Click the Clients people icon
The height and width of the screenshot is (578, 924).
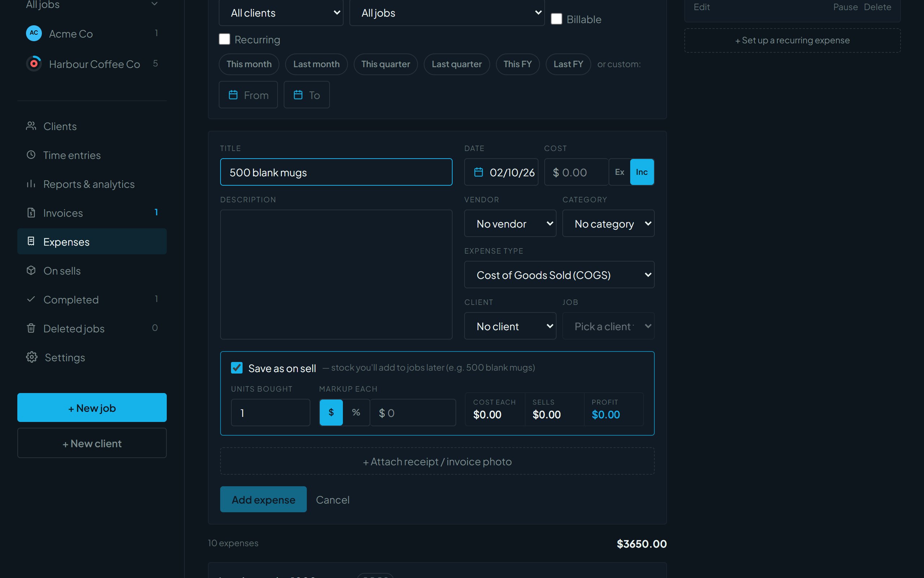pos(31,126)
